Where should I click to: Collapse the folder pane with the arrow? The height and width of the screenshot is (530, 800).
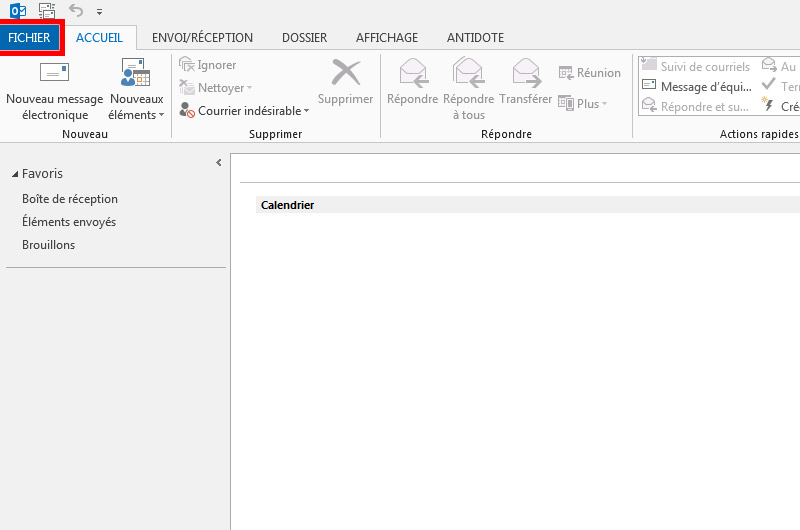coord(218,163)
